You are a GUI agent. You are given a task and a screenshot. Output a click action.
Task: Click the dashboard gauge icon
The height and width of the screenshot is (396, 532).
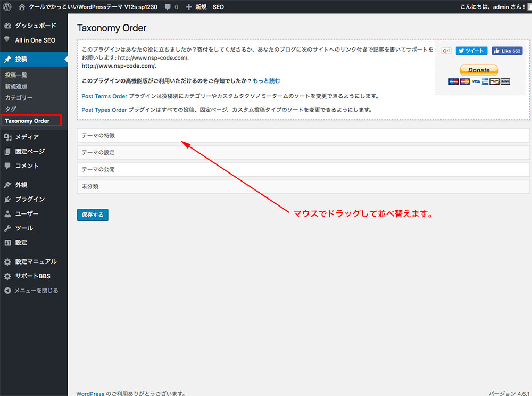tap(7, 26)
